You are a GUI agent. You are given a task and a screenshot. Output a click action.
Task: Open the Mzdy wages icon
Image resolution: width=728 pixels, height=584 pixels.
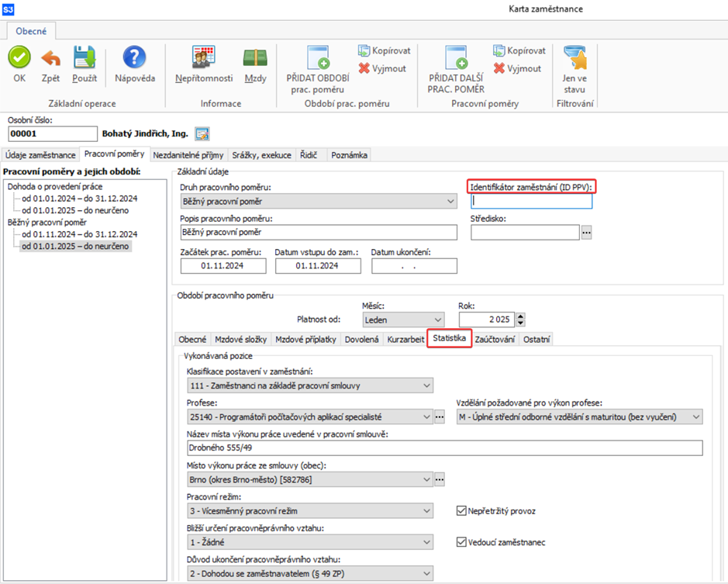click(x=255, y=58)
